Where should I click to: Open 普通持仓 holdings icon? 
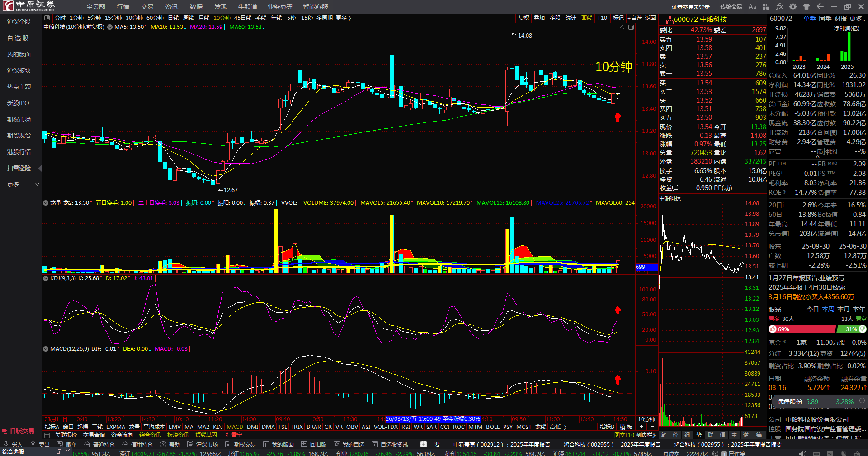[x=87, y=444]
